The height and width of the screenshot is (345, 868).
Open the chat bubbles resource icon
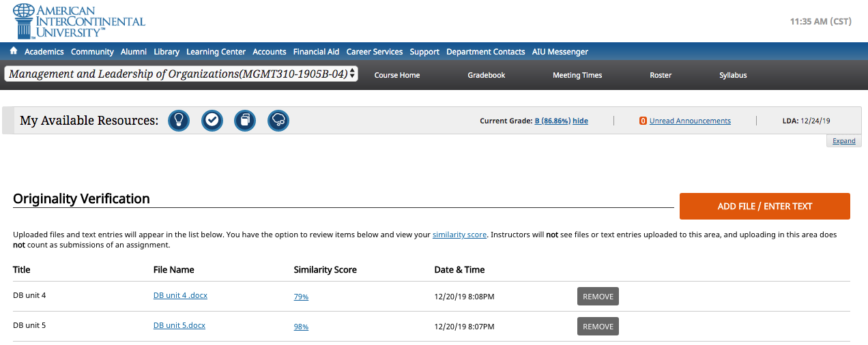278,121
